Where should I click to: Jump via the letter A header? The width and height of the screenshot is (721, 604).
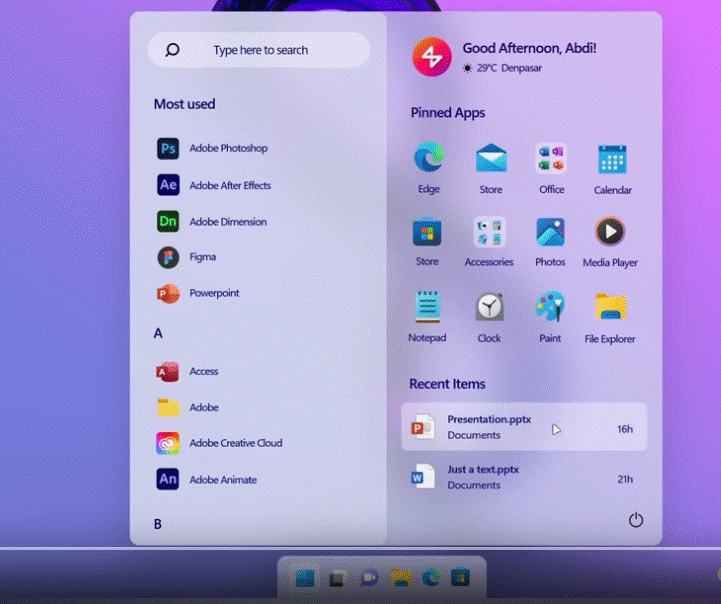click(x=158, y=333)
